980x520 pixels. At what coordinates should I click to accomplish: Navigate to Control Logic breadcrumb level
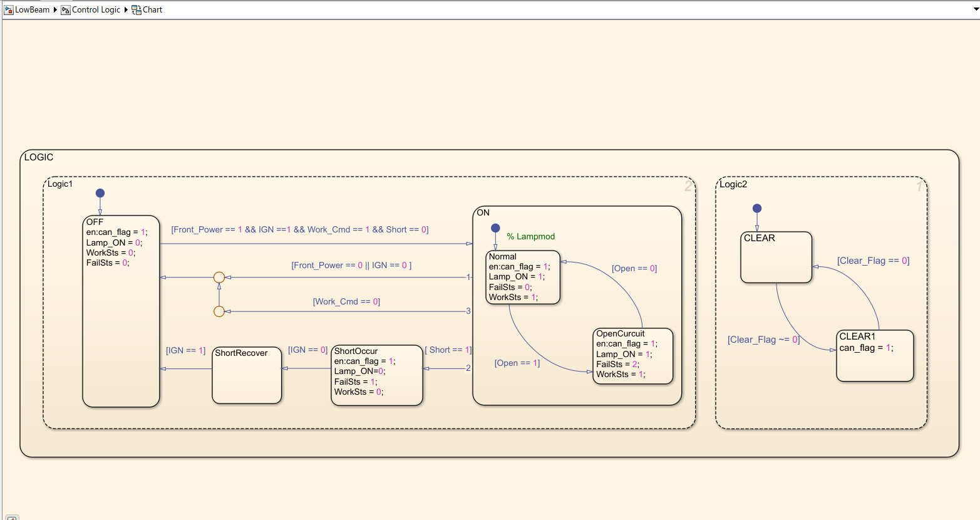(x=96, y=10)
